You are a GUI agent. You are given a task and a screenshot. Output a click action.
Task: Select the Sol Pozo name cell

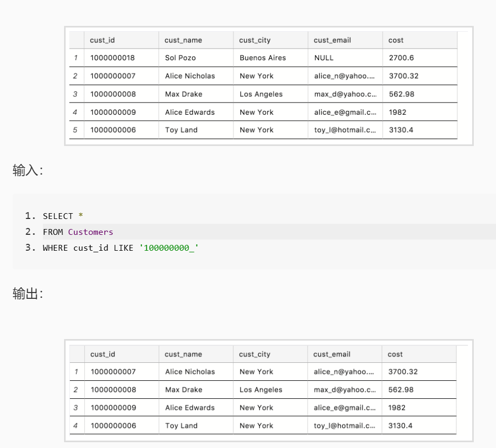[x=196, y=58]
